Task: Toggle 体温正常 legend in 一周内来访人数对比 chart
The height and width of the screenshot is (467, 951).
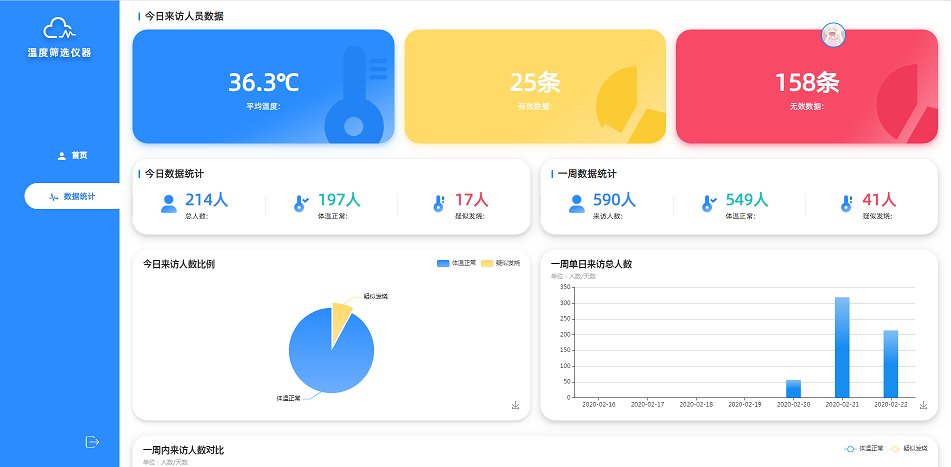Action: pos(863,449)
